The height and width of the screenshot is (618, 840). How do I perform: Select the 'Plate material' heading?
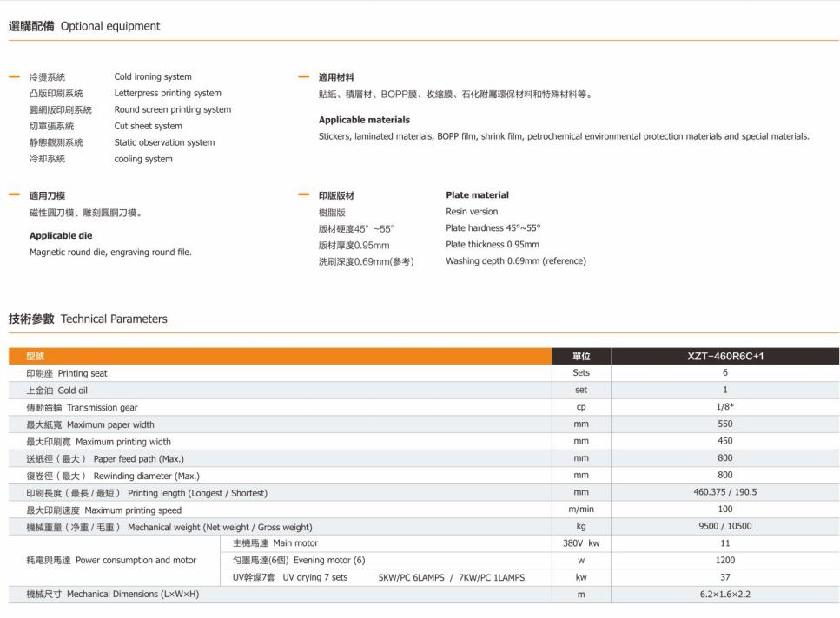coord(477,195)
